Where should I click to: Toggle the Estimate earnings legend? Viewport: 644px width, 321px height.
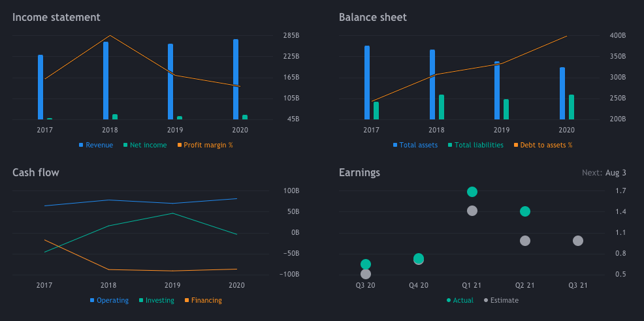pyautogui.click(x=500, y=300)
